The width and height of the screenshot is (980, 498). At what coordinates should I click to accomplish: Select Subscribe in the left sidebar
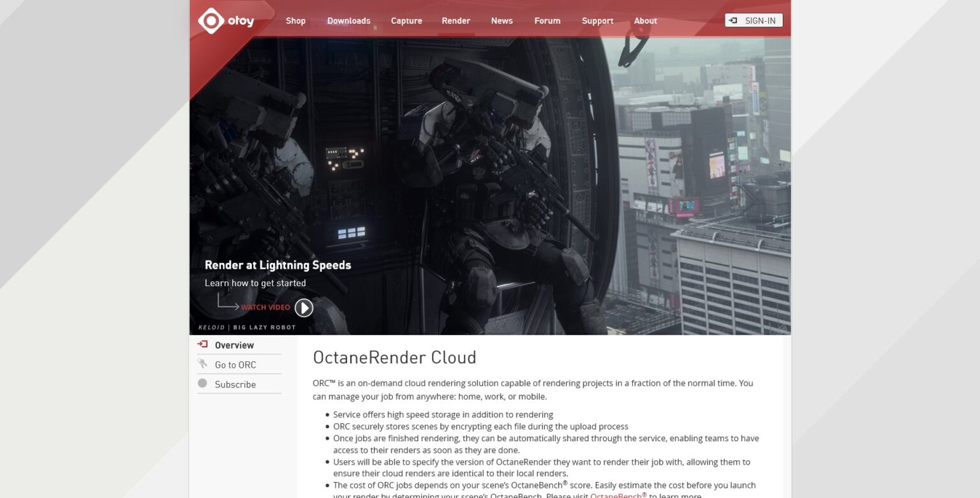235,384
